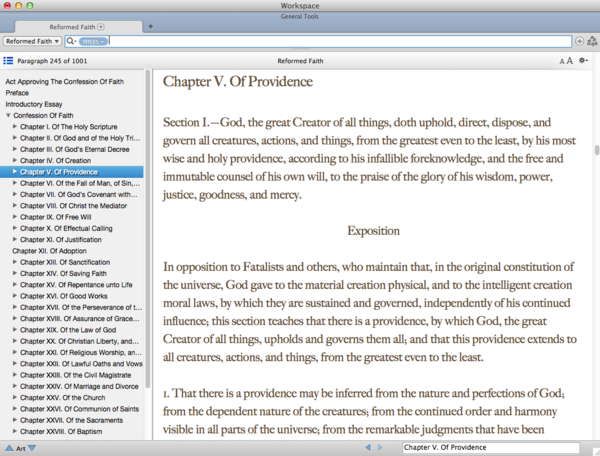Select Chapter III. Of God's Eternal Decree
600x456 pixels.
75,149
